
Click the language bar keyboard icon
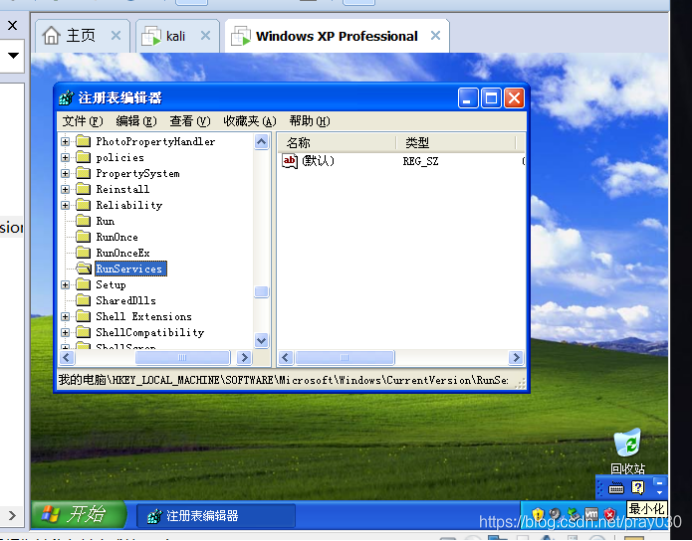(x=616, y=488)
